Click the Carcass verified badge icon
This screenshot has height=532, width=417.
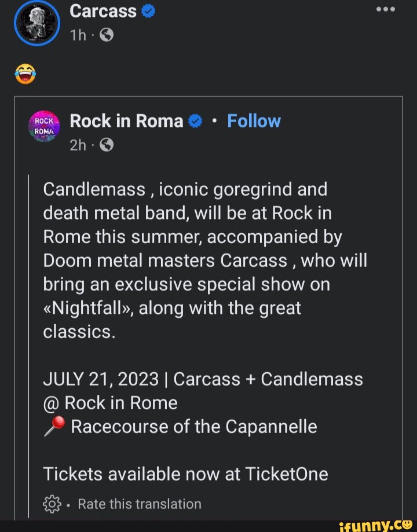(x=149, y=10)
